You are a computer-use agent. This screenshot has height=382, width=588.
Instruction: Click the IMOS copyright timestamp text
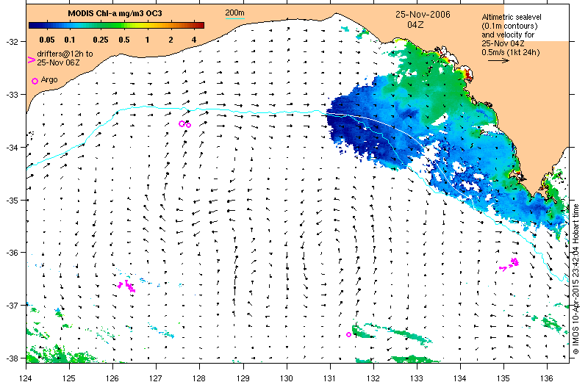click(576, 279)
